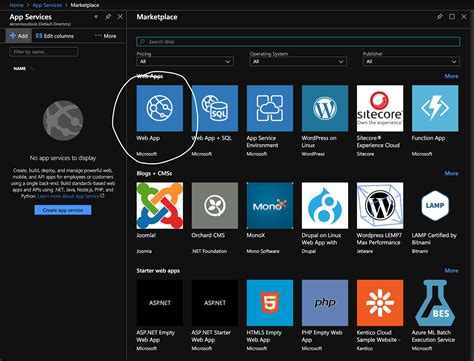Open Drupal on Linux Web App tile

[325, 206]
